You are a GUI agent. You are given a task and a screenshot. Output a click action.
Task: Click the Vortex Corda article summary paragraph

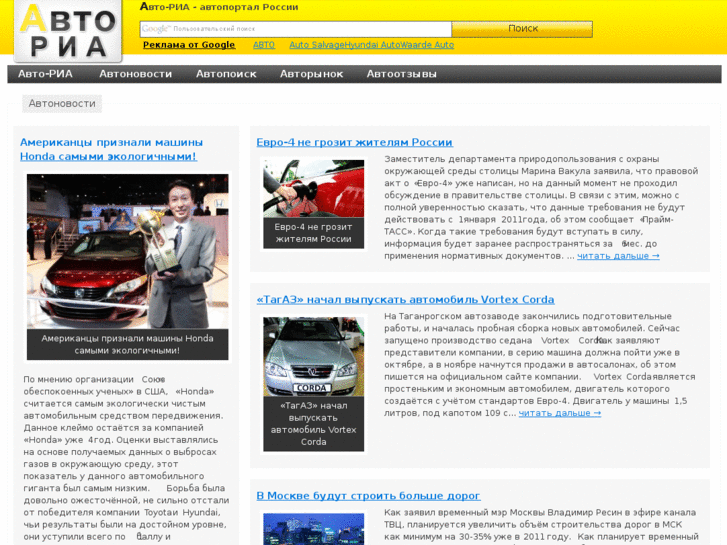(x=540, y=365)
